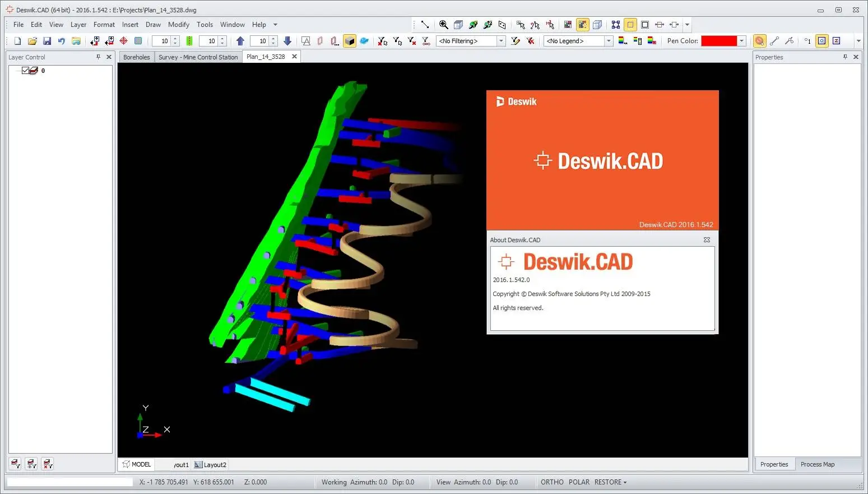Pin the Properties panel

click(x=845, y=57)
